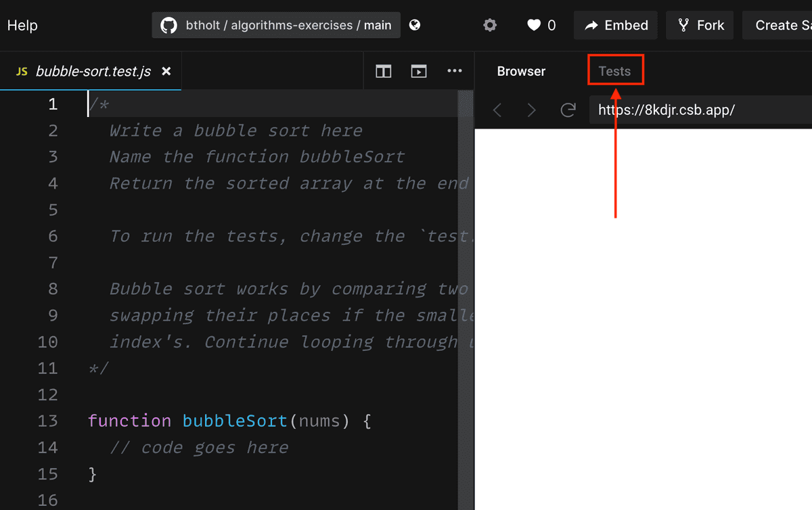Fork this sandbox
The width and height of the screenshot is (812, 510).
pos(700,26)
